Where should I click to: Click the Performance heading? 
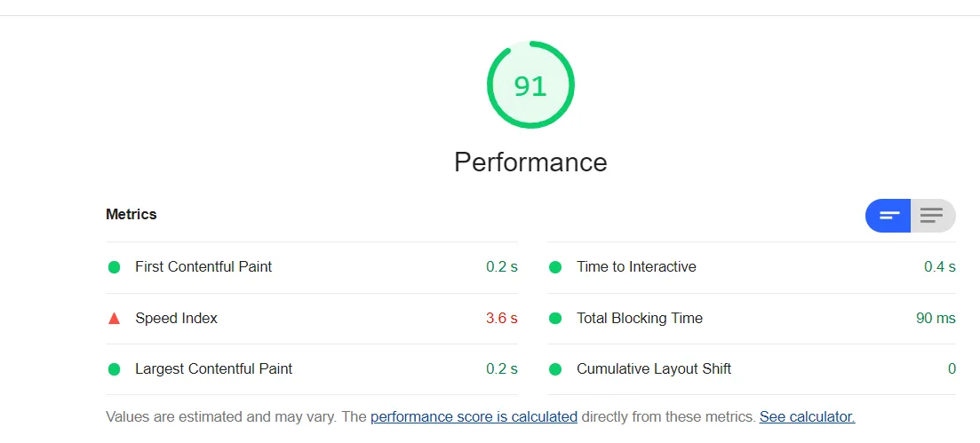pos(530,162)
